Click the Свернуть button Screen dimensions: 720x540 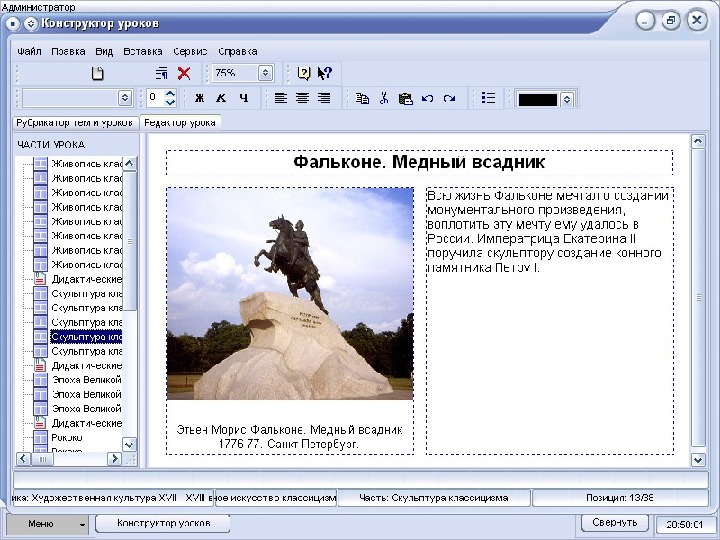[614, 523]
